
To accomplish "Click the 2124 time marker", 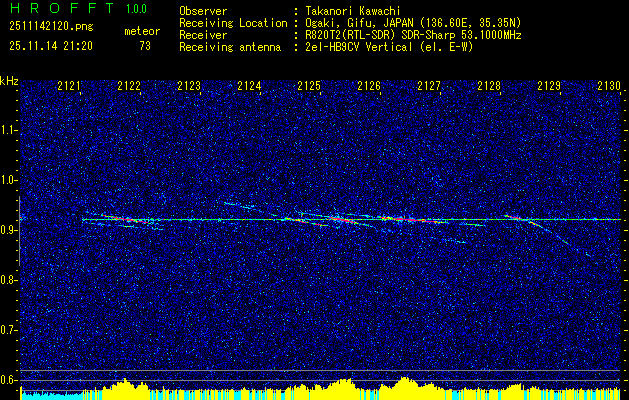I will point(249,86).
